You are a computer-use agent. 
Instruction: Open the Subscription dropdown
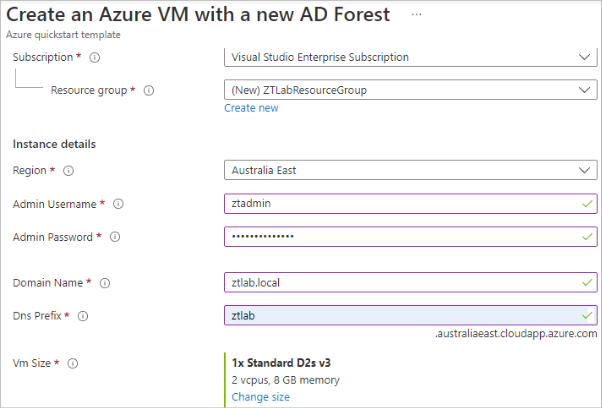410,57
